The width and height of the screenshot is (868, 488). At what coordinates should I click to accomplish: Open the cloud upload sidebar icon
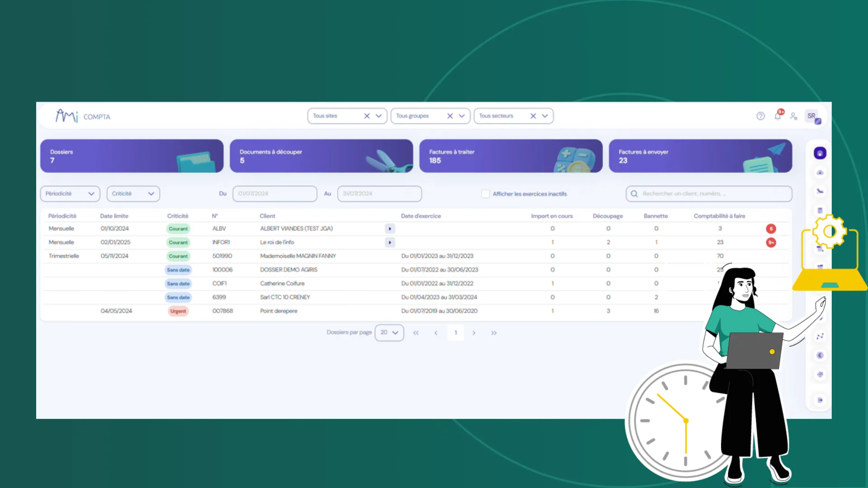(x=820, y=173)
